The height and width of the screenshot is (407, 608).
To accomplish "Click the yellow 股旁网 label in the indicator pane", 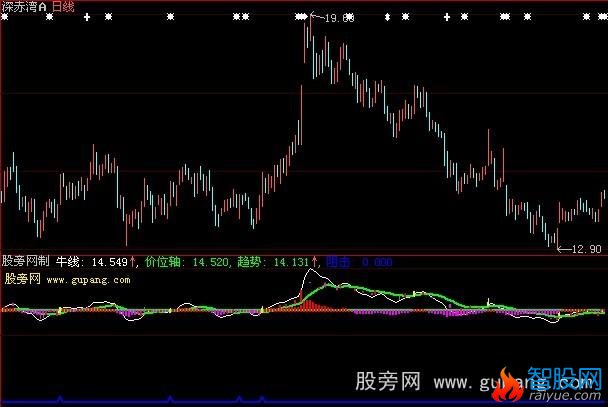I will click(22, 279).
